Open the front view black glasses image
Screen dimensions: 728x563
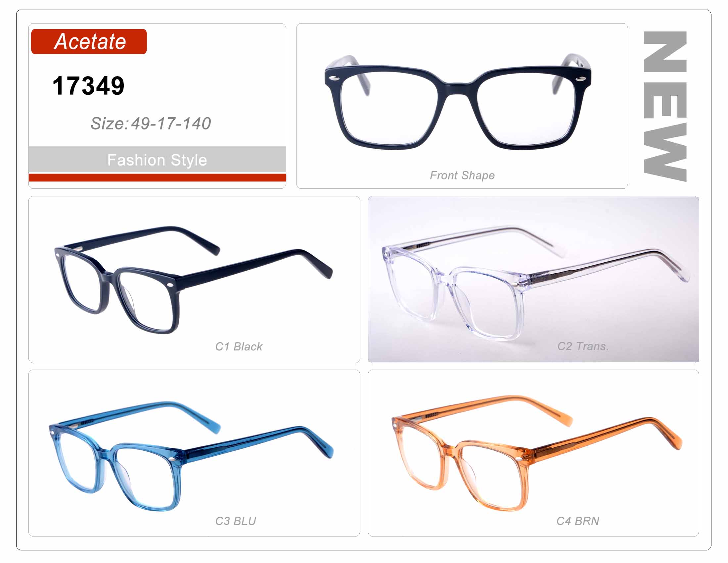[458, 102]
